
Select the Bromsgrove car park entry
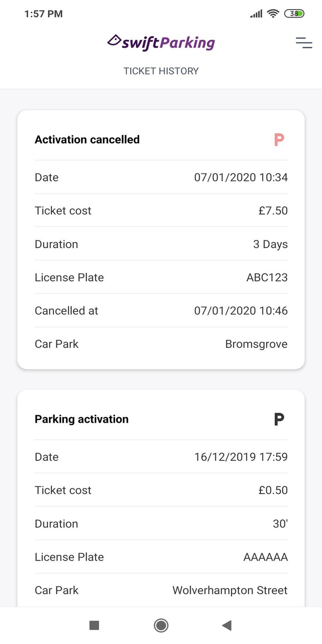click(x=256, y=344)
